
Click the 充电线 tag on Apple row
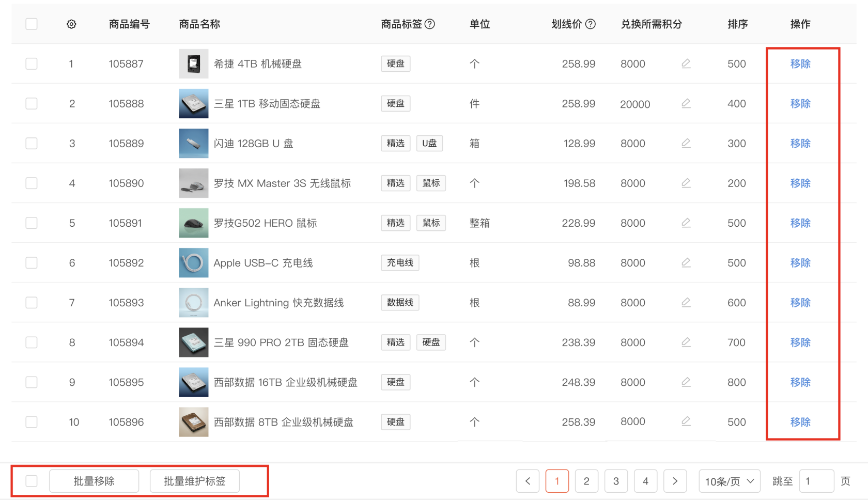pyautogui.click(x=400, y=262)
